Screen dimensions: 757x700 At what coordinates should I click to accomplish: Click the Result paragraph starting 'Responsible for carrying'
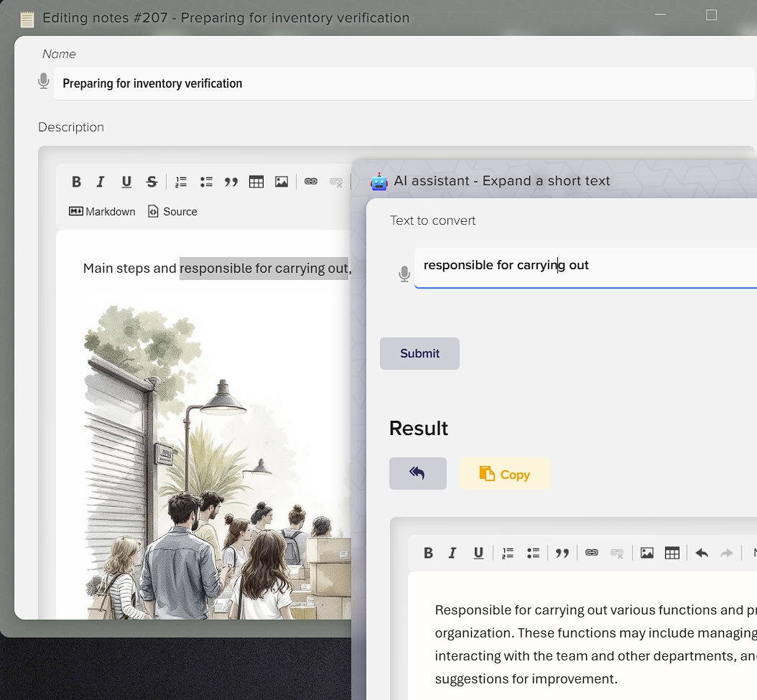click(595, 645)
